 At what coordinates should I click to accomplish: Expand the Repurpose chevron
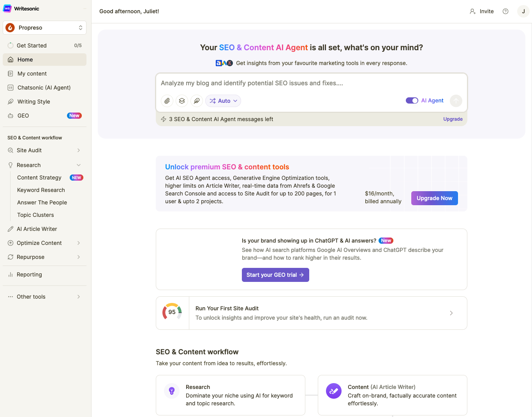click(79, 257)
